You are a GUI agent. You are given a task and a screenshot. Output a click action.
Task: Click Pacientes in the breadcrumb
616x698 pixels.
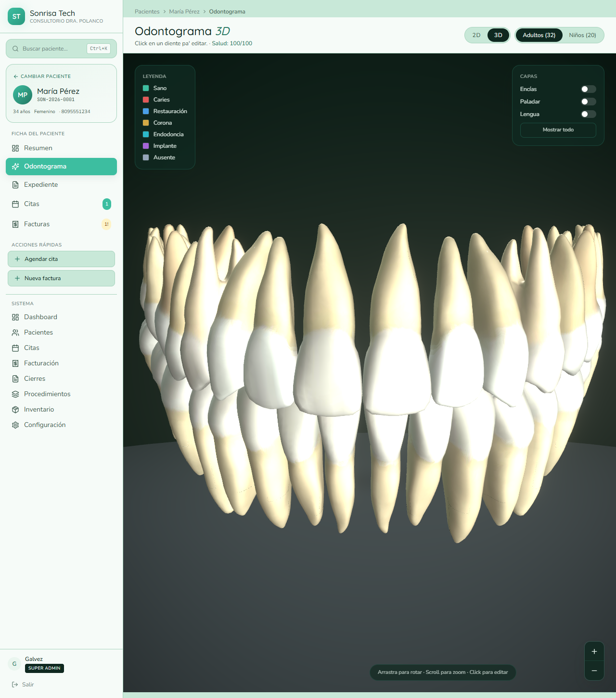[147, 12]
